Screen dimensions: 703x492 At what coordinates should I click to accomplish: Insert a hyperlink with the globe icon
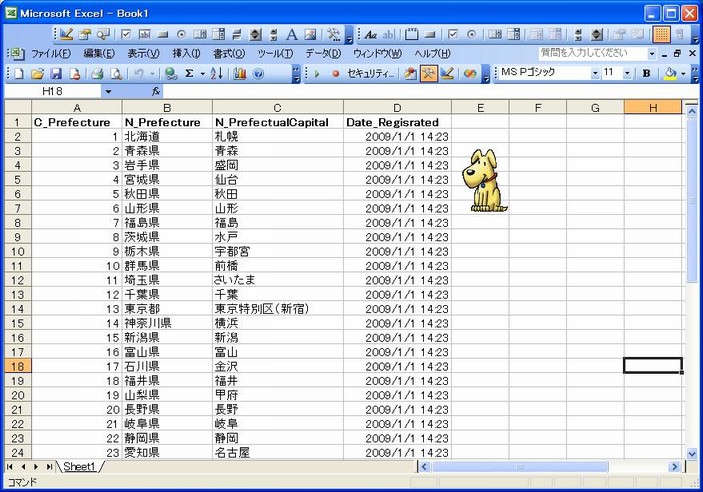click(171, 74)
